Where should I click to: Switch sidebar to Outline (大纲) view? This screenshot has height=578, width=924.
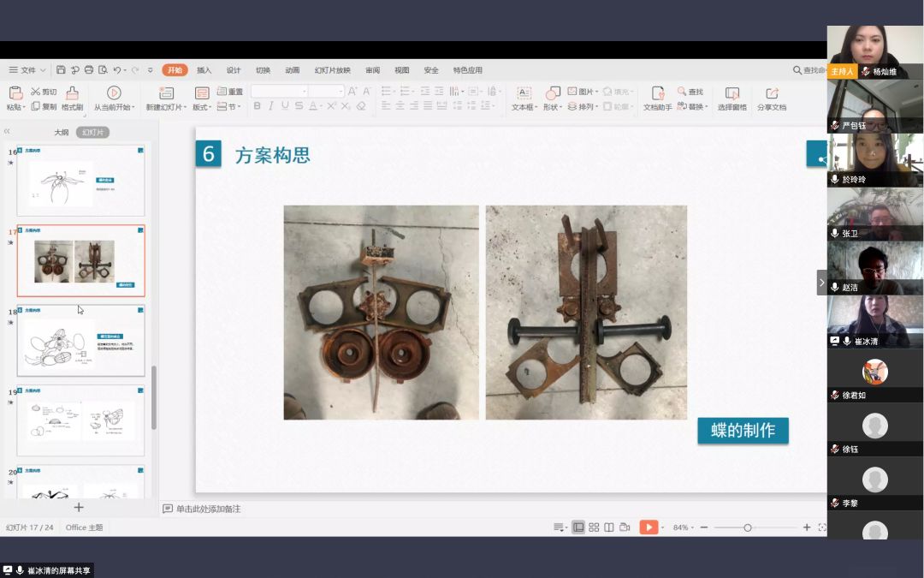(x=62, y=133)
